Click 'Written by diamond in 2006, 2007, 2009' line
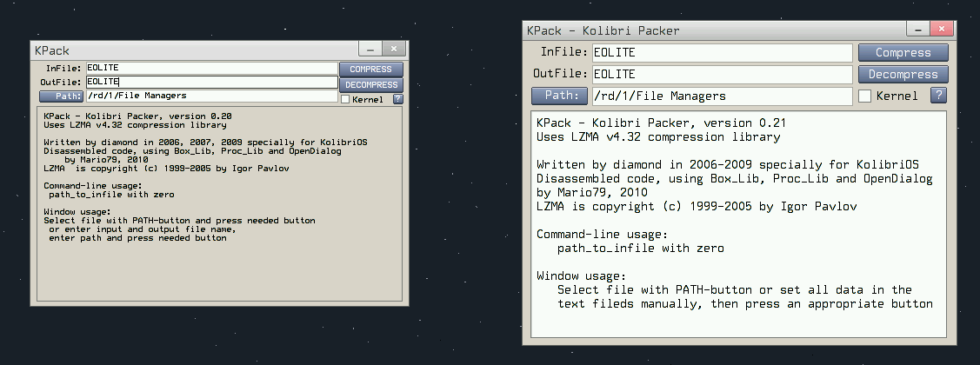 point(205,143)
